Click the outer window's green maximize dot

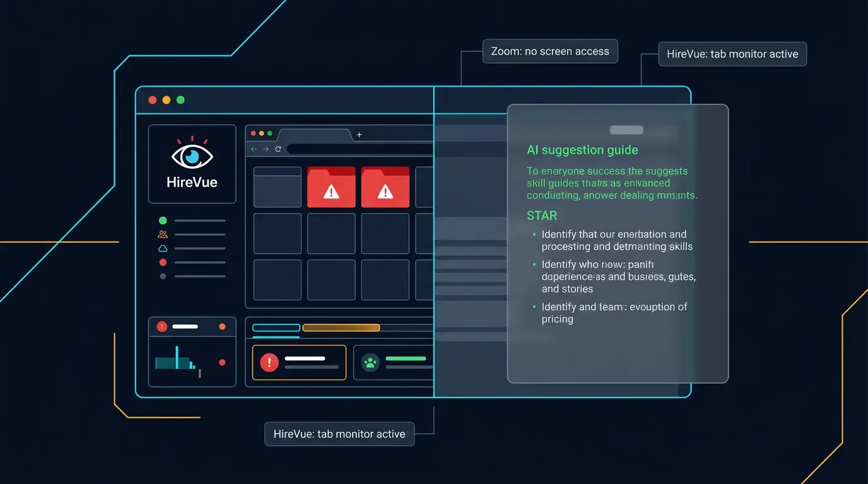point(181,100)
